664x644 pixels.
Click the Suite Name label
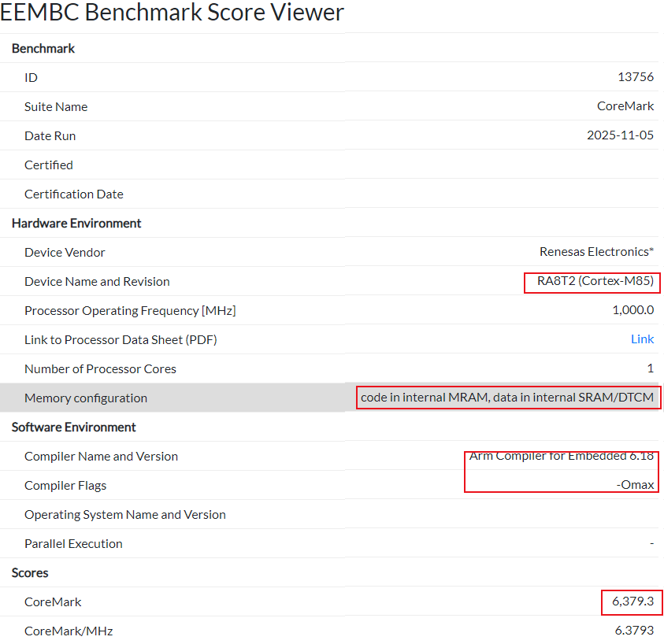[x=56, y=107]
